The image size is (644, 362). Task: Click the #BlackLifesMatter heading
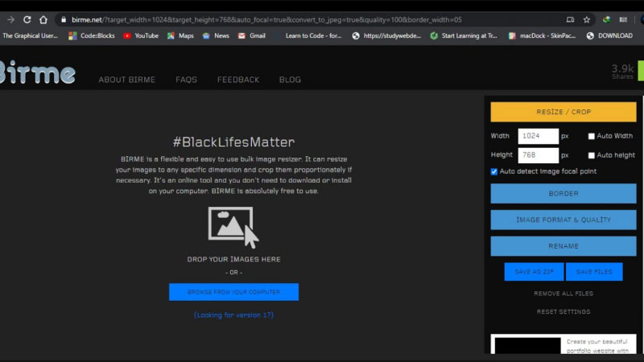(233, 142)
